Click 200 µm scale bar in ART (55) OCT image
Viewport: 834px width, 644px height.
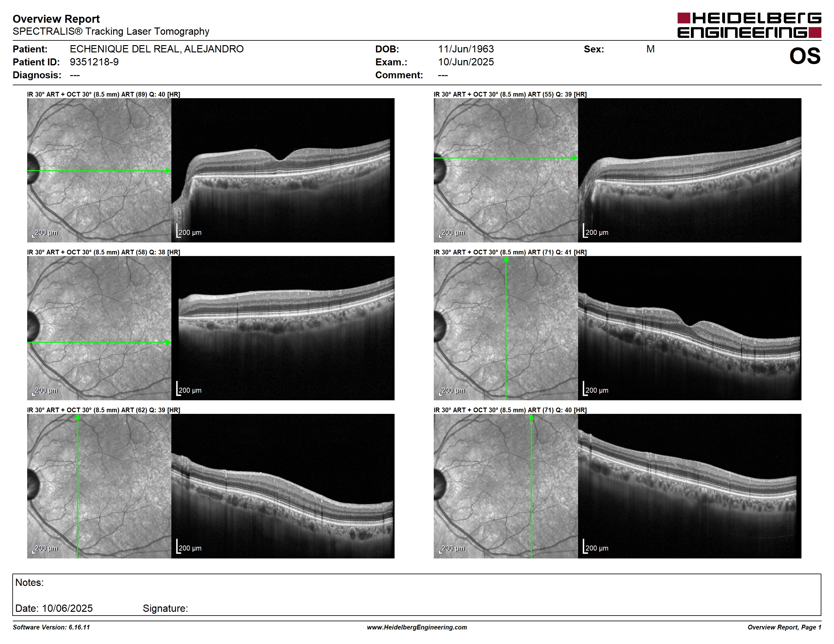coord(596,231)
